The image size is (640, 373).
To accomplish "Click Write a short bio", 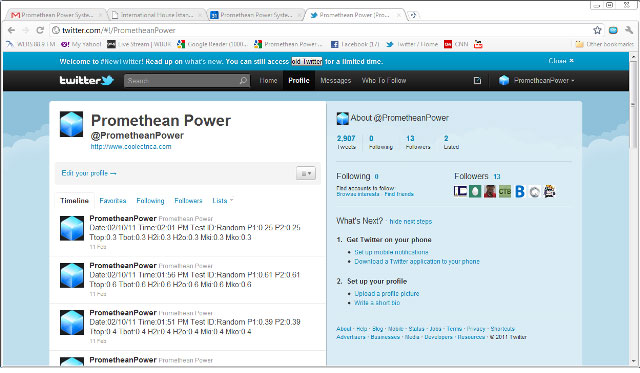I will point(377,302).
